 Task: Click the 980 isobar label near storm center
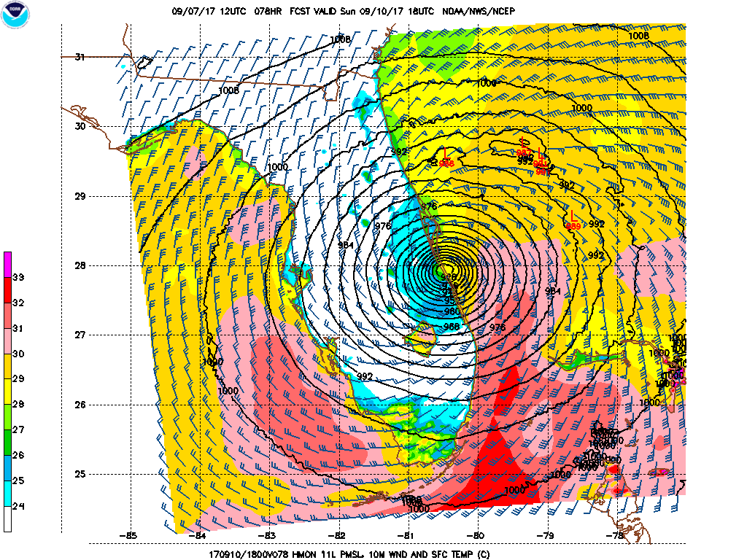tap(452, 312)
